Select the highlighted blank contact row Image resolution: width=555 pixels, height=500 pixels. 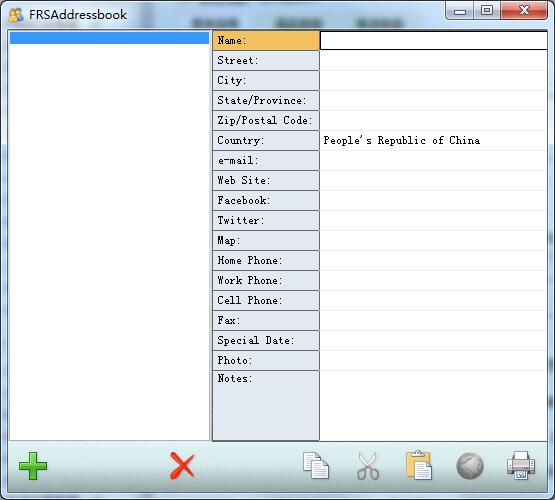[109, 38]
